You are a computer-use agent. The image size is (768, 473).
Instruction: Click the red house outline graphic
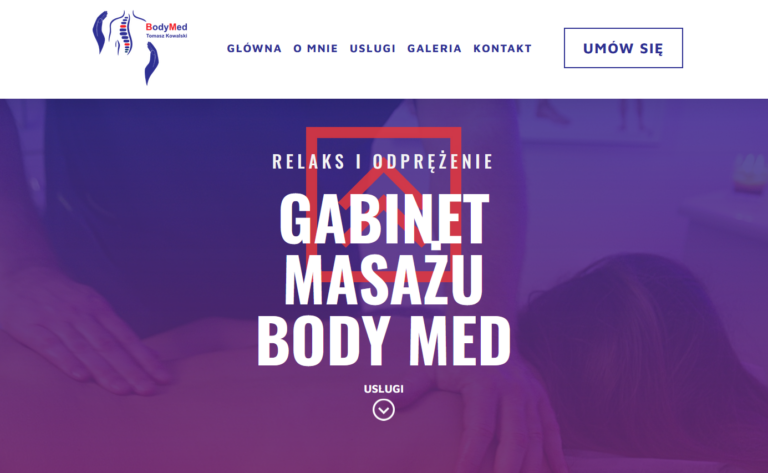pyautogui.click(x=384, y=204)
